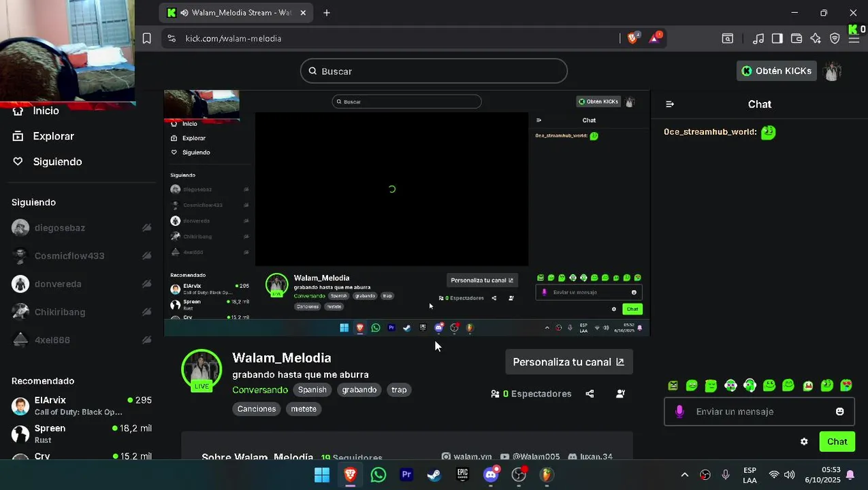Click Enviar un mensaje chat input
Image resolution: width=868 pixels, height=490 pixels.
click(759, 412)
